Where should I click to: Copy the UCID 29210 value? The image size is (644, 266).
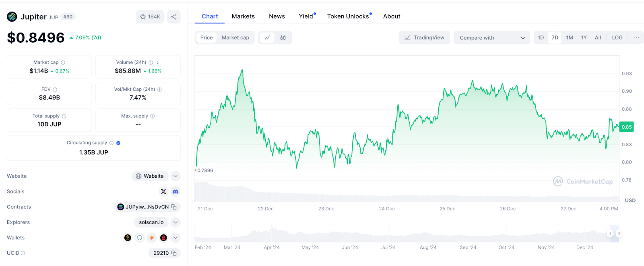click(x=174, y=253)
